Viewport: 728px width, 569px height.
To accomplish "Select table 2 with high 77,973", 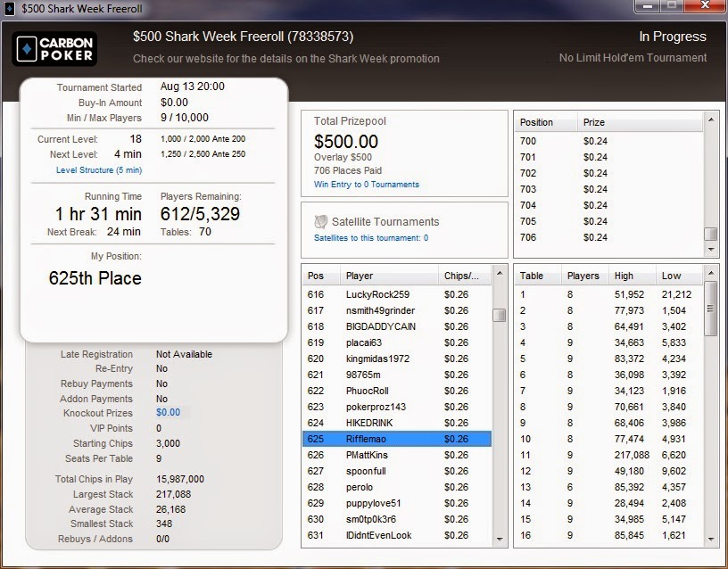I will pos(608,310).
